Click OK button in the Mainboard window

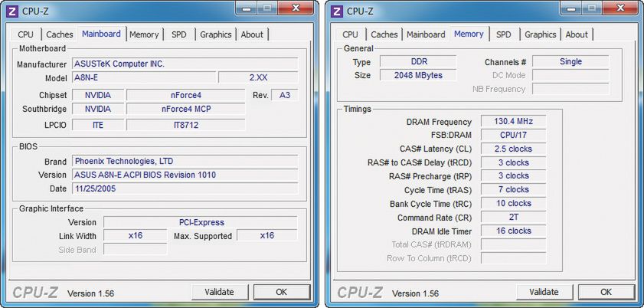[281, 292]
